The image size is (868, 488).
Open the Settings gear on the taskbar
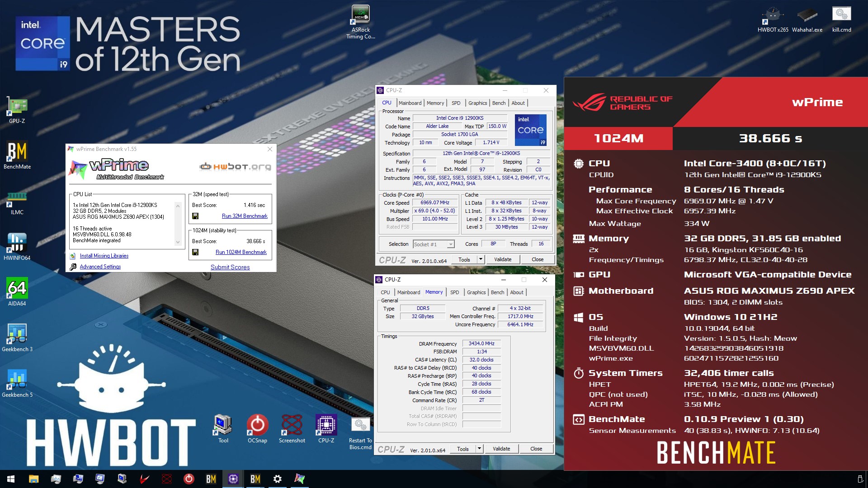(278, 479)
